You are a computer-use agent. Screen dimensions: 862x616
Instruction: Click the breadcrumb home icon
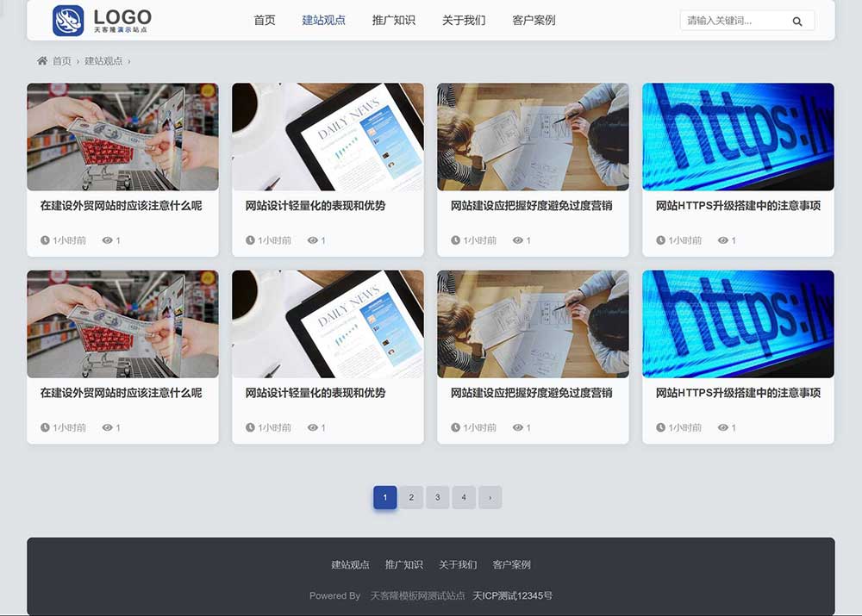coord(41,60)
